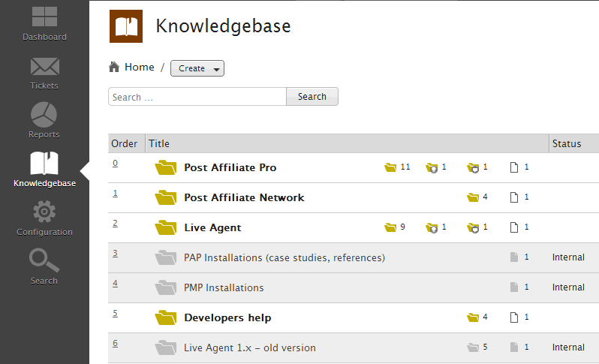Image resolution: width=599 pixels, height=364 pixels.
Task: Click in the Search text field
Action: tap(197, 97)
